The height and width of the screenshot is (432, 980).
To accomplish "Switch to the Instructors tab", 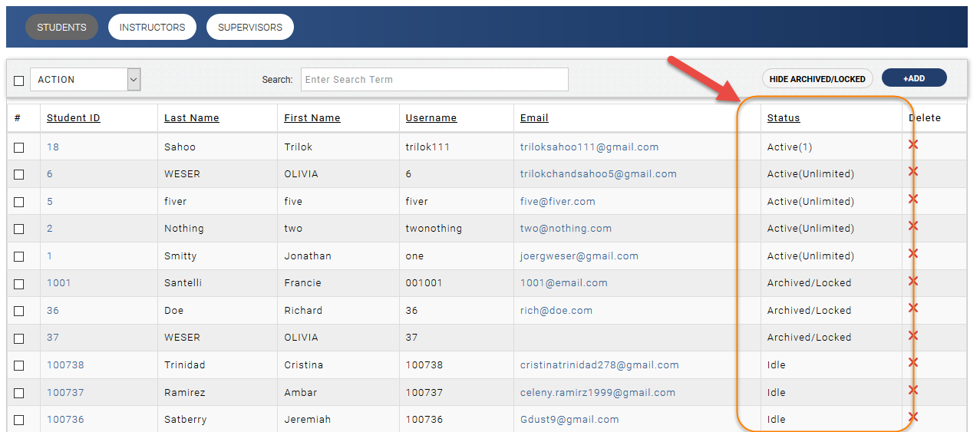I will click(x=152, y=28).
